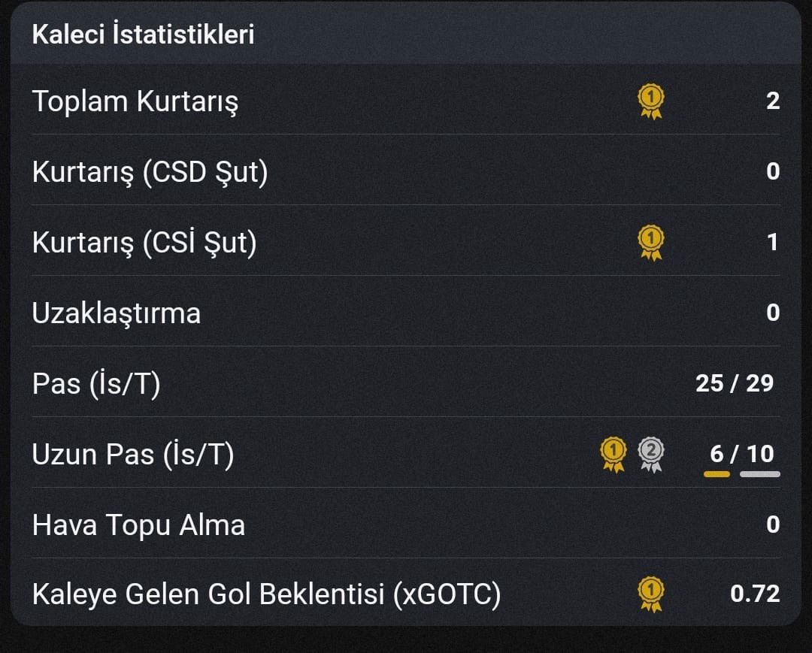Click the gold medal beside Toplam Kurtarış
This screenshot has height=653, width=812.
point(651,101)
